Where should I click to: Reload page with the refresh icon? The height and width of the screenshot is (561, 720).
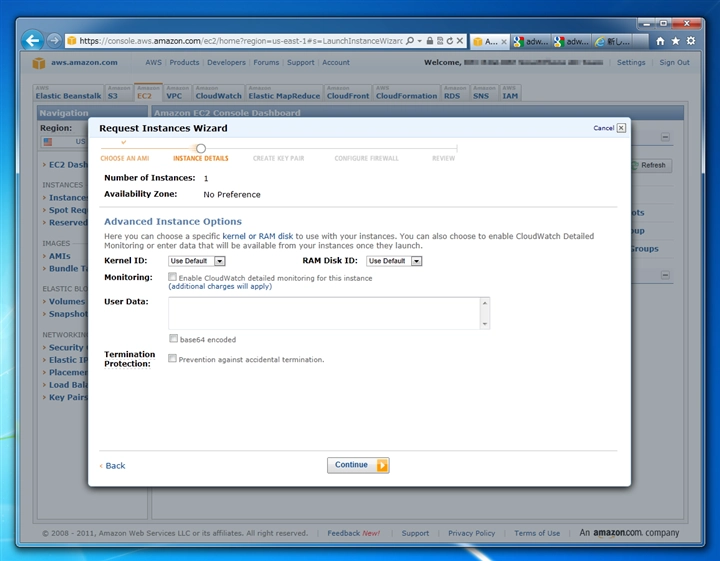coord(450,41)
